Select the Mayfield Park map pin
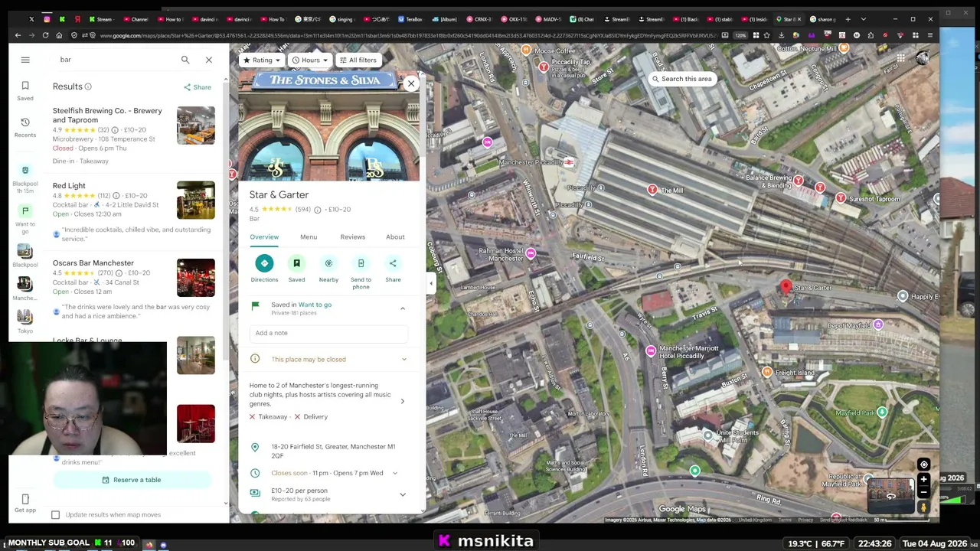 882,412
